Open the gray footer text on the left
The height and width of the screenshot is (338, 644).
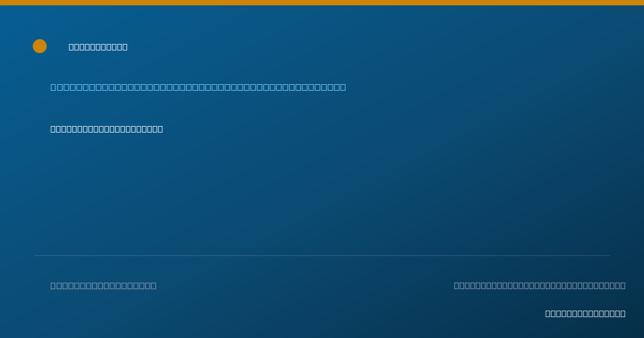(x=104, y=285)
